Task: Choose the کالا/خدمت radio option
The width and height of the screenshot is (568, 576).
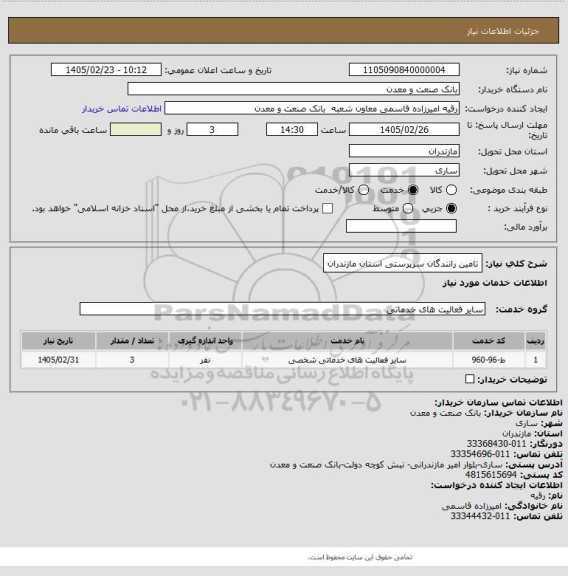Action: 363,190
